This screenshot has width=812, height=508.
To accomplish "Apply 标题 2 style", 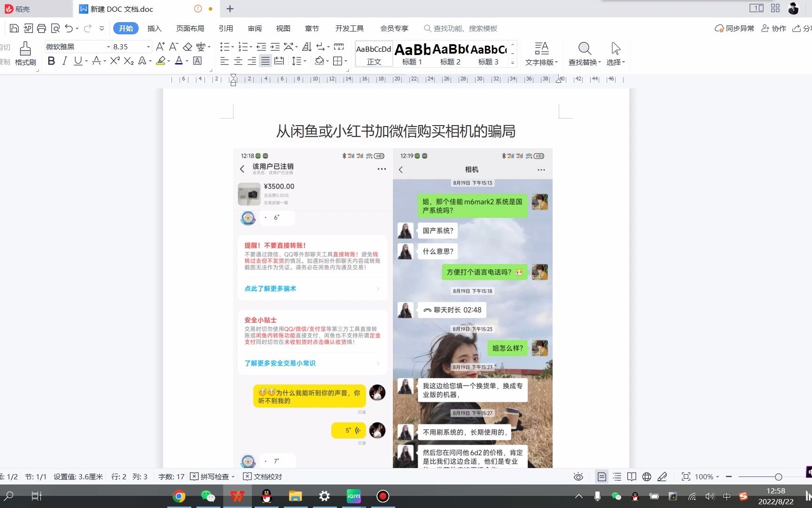I will click(x=450, y=54).
